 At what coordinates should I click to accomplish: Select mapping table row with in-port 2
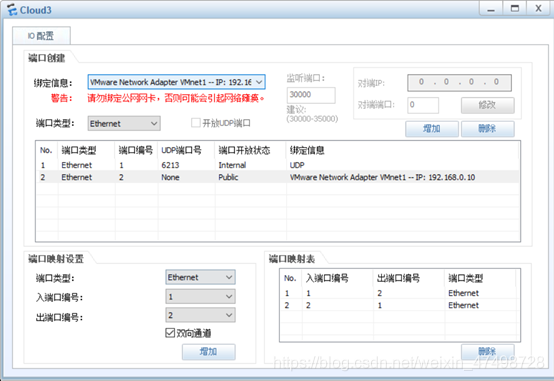(399, 305)
